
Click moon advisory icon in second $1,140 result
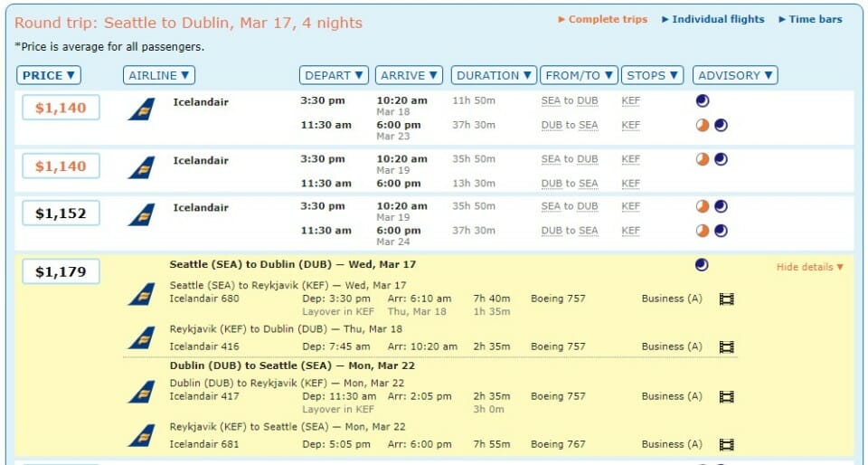tap(721, 159)
